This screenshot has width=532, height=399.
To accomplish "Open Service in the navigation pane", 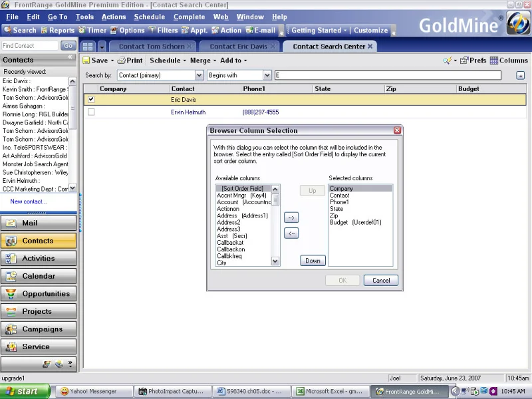I will pos(39,346).
